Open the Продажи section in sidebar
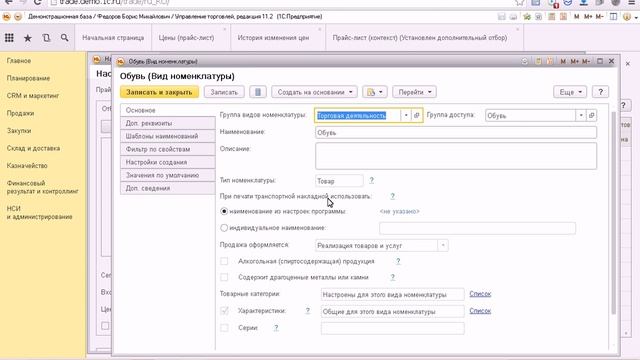Viewport: 640px width, 360px height. point(20,113)
